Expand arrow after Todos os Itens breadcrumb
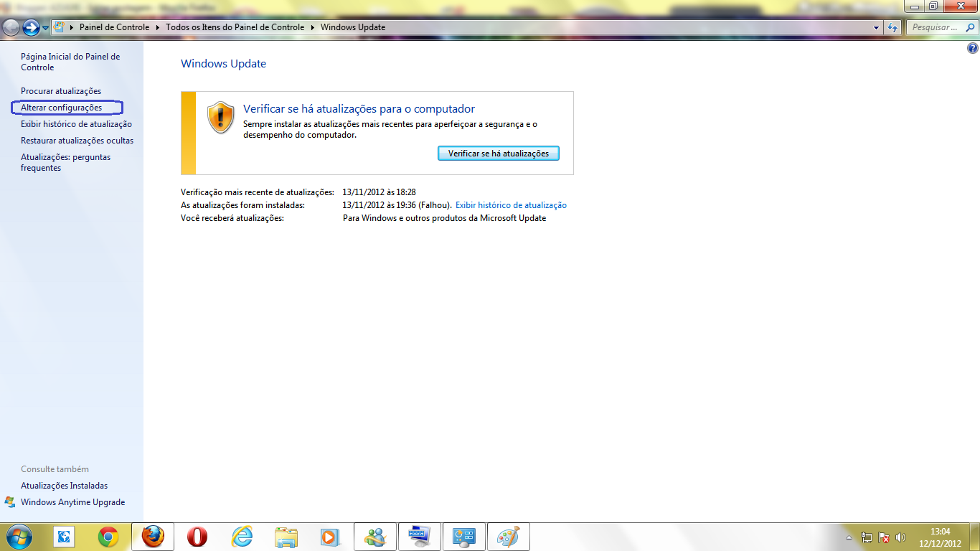The height and width of the screenshot is (551, 980). [312, 27]
